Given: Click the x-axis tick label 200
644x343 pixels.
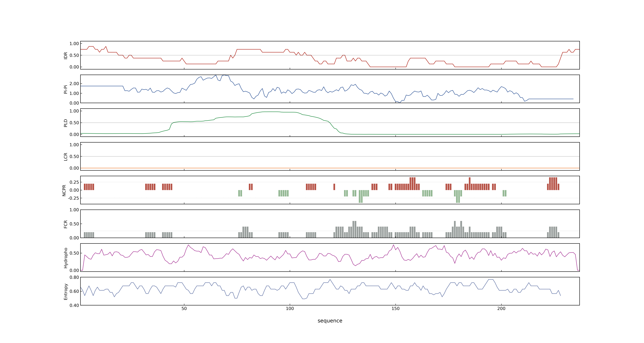Looking at the screenshot, I should [x=501, y=309].
